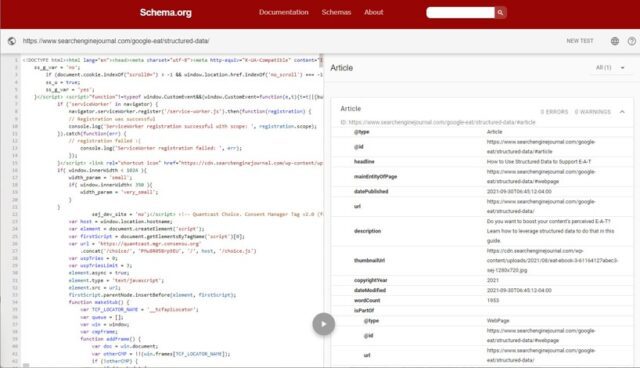Click the isPartOf property label
This screenshot has width=640, height=368.
pyautogui.click(x=364, y=310)
